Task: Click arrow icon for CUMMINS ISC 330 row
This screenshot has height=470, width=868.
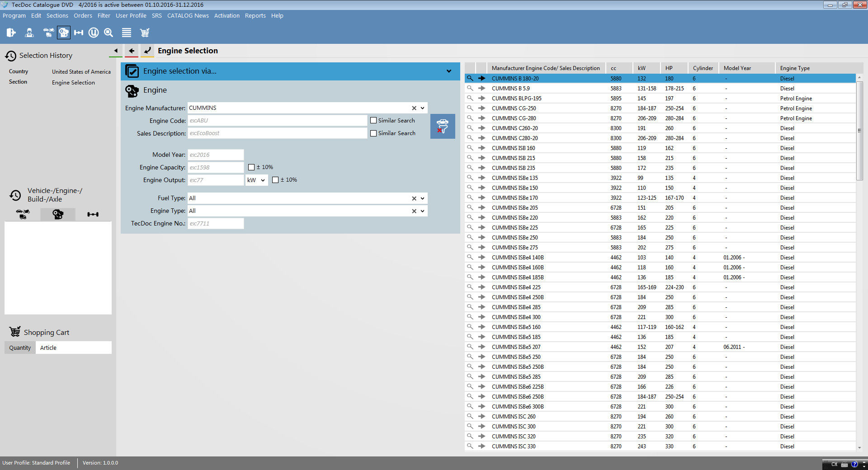Action: (482, 446)
